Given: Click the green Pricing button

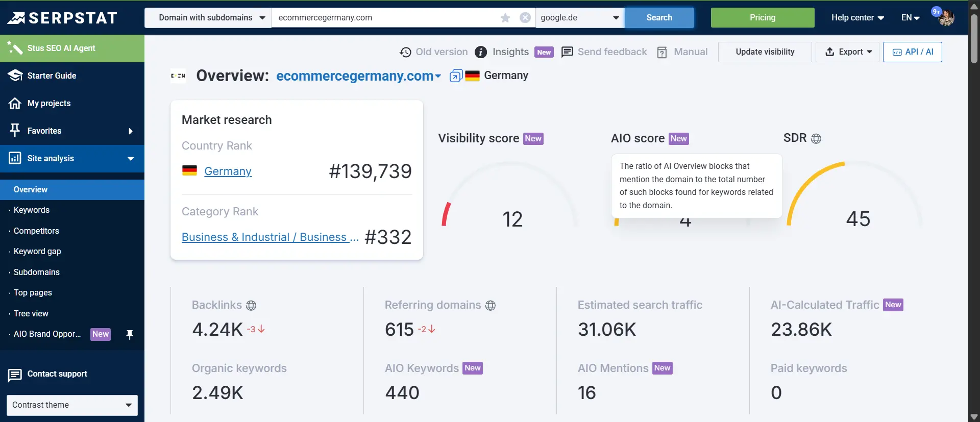Looking at the screenshot, I should [x=763, y=17].
